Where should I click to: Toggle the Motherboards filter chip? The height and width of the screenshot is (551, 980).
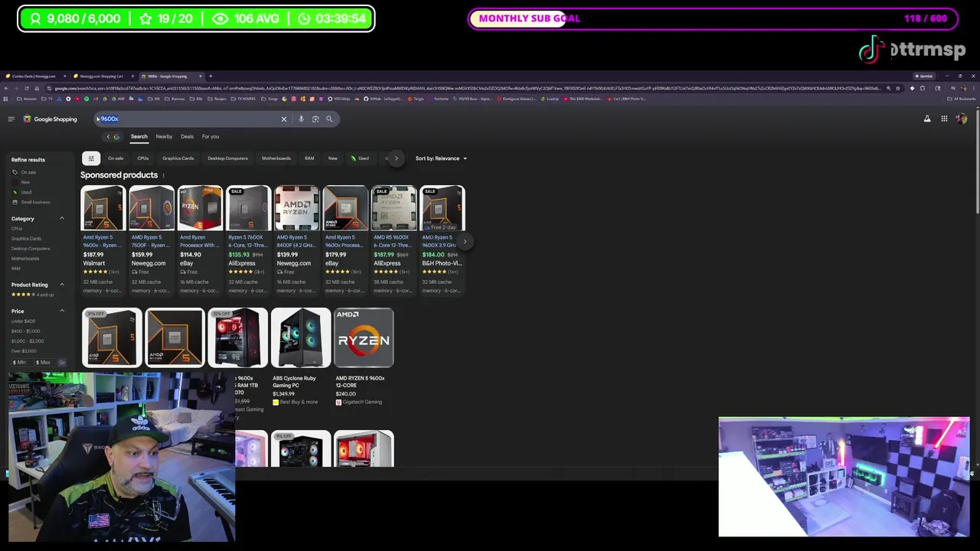[276, 158]
